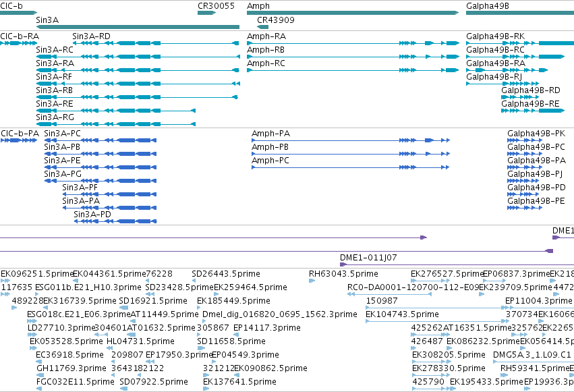
Task: Click EST GH11769.3prime
Action: click(x=40, y=376)
